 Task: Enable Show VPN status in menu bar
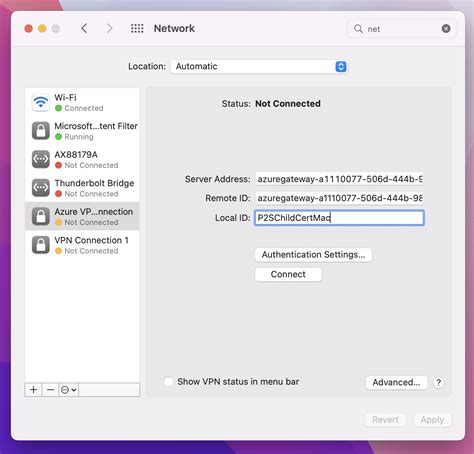pyautogui.click(x=169, y=381)
